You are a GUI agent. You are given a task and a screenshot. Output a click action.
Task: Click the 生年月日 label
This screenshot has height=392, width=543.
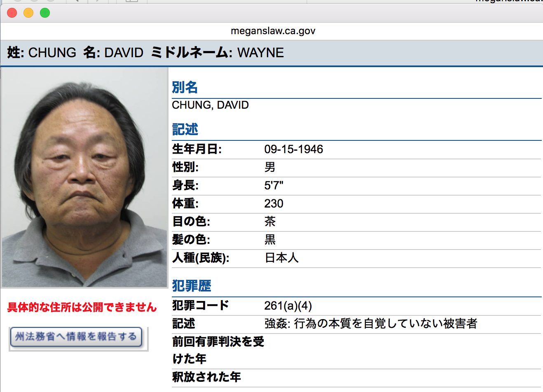pos(197,149)
